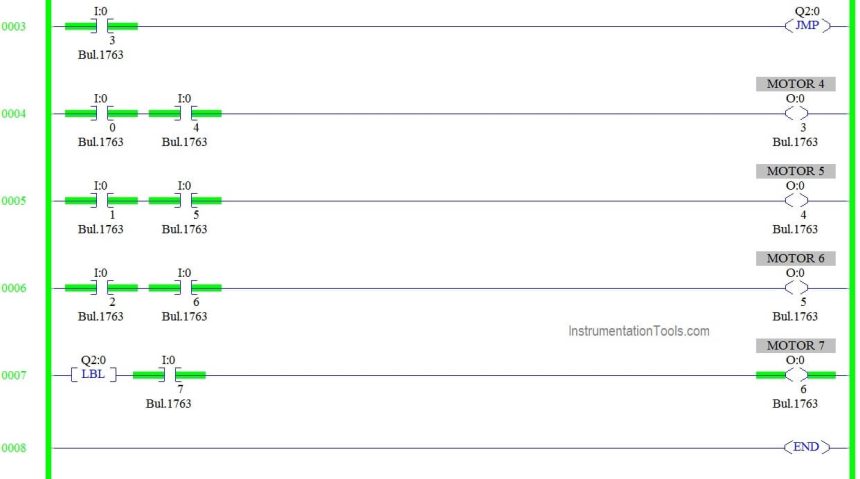Click the MOTOR 4 description label

pos(796,84)
